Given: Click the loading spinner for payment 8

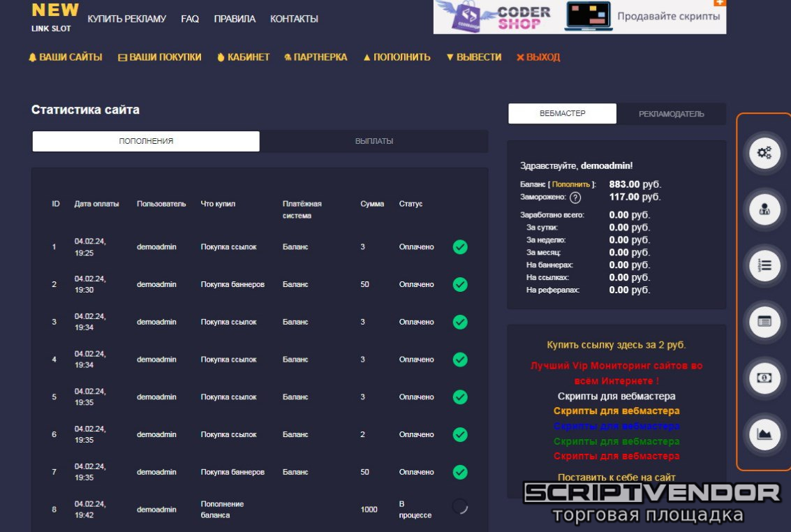Looking at the screenshot, I should click(x=459, y=507).
